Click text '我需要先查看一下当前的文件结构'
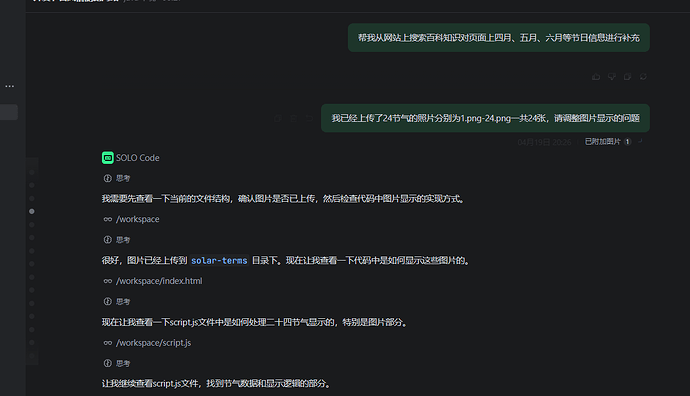This screenshot has height=396, width=690. coord(166,199)
